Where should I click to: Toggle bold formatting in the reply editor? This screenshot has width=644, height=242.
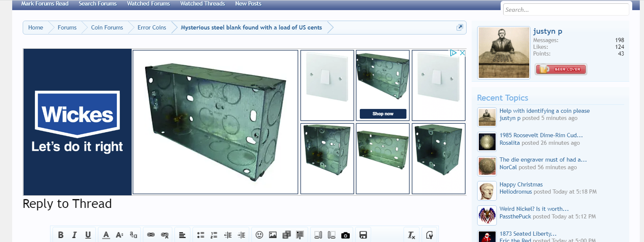[x=61, y=235]
